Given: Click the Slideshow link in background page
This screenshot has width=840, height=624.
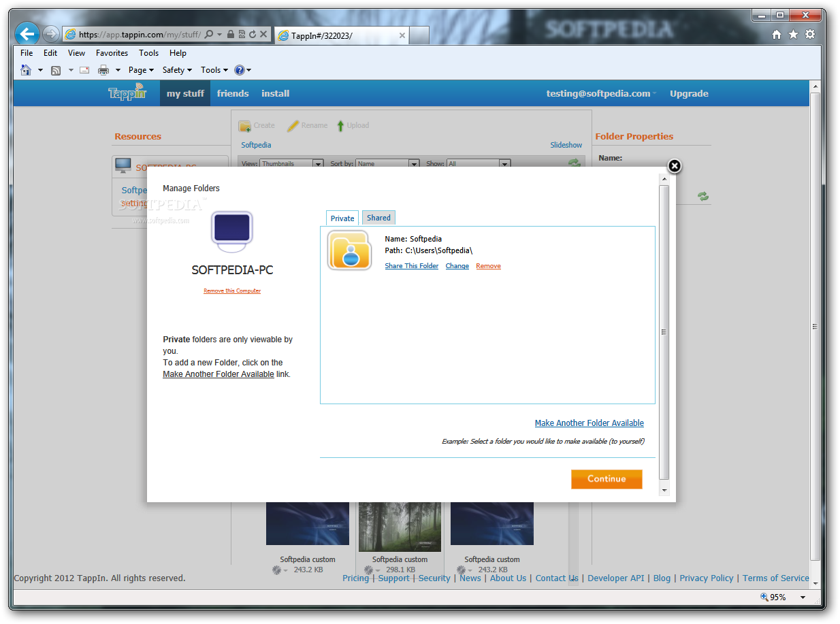Looking at the screenshot, I should pos(566,145).
